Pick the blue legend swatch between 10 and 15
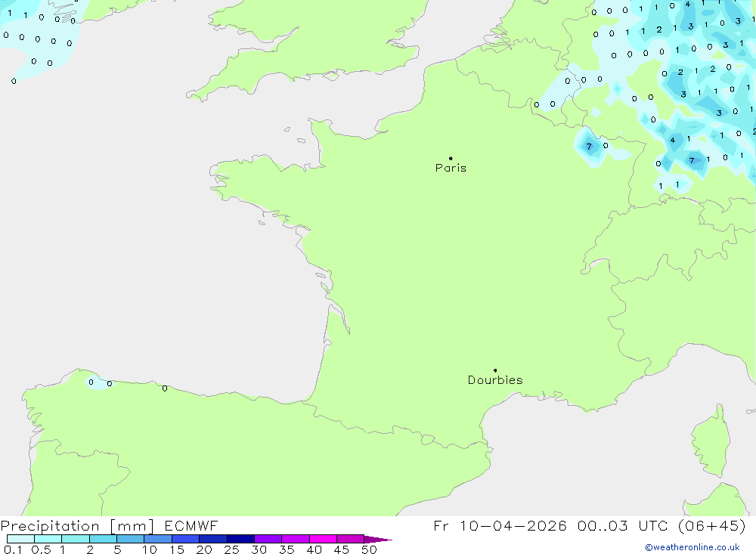The width and height of the screenshot is (756, 554). tap(158, 539)
